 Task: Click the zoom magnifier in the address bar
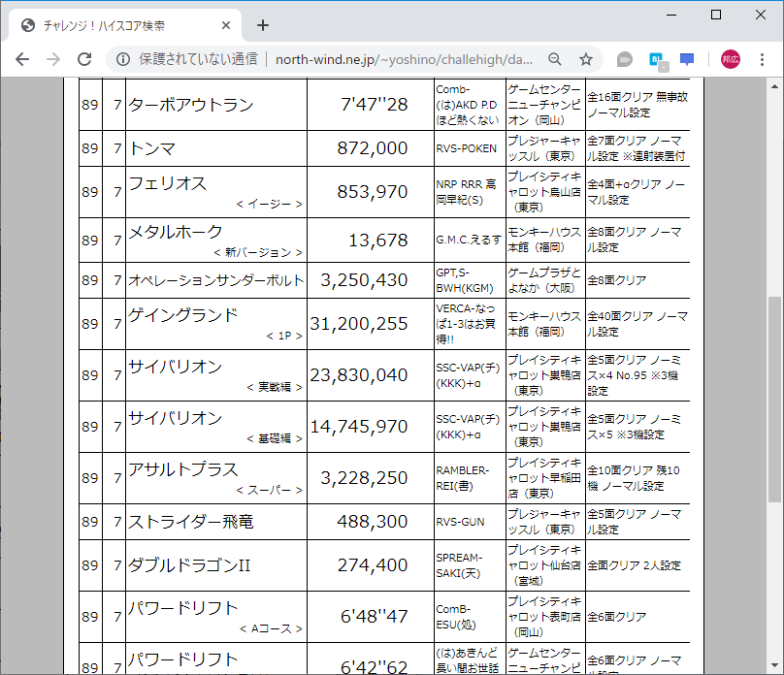coord(553,58)
